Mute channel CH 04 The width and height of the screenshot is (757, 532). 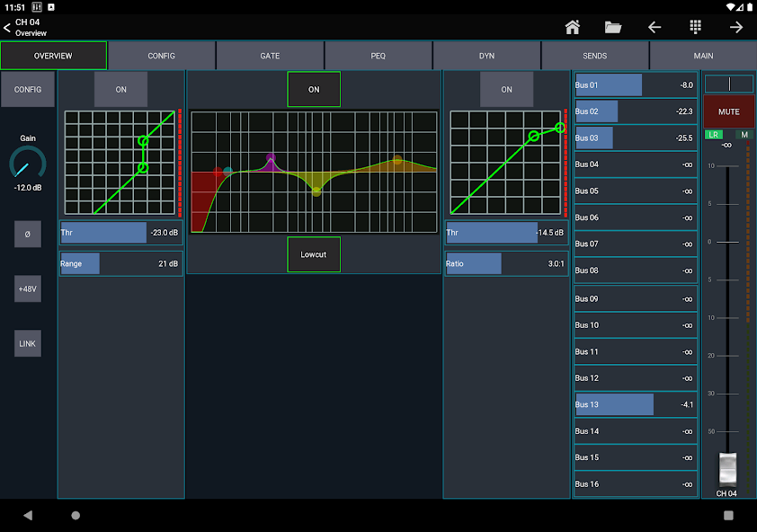pos(728,111)
